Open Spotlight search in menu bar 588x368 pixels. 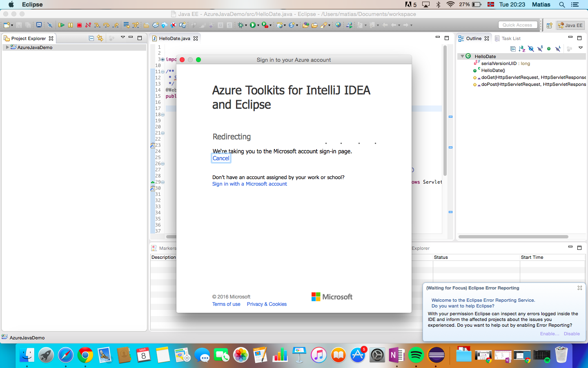click(562, 4)
